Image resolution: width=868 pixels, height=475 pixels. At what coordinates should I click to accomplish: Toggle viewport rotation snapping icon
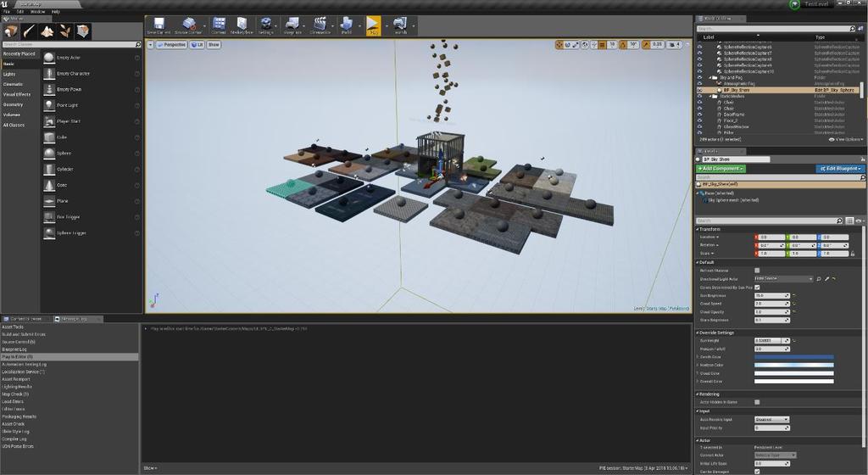click(x=623, y=45)
